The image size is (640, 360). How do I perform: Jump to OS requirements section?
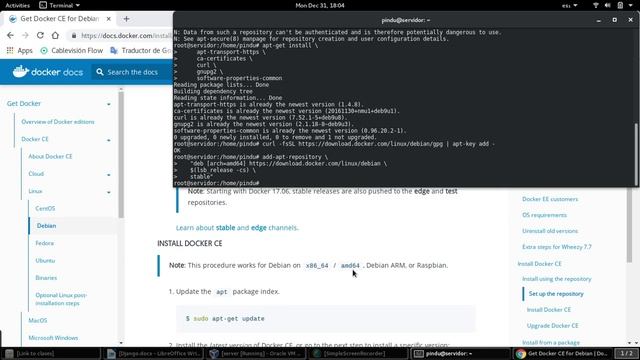(x=544, y=215)
